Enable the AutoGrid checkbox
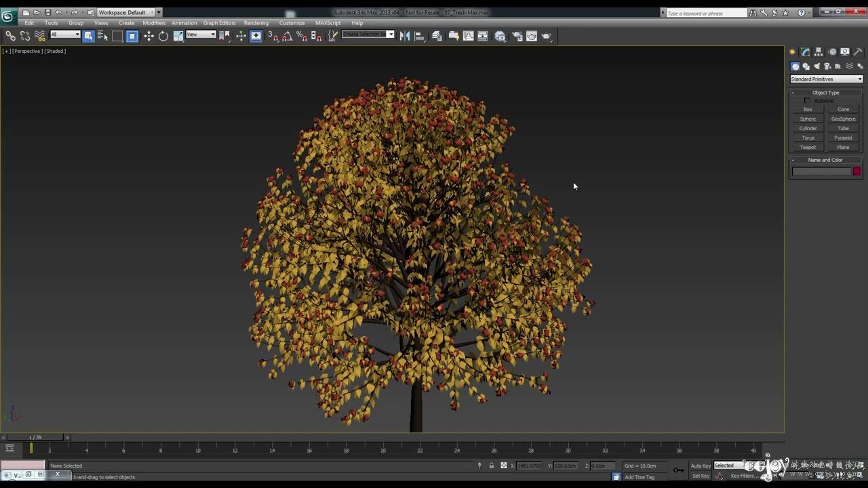The image size is (868, 488). [807, 101]
